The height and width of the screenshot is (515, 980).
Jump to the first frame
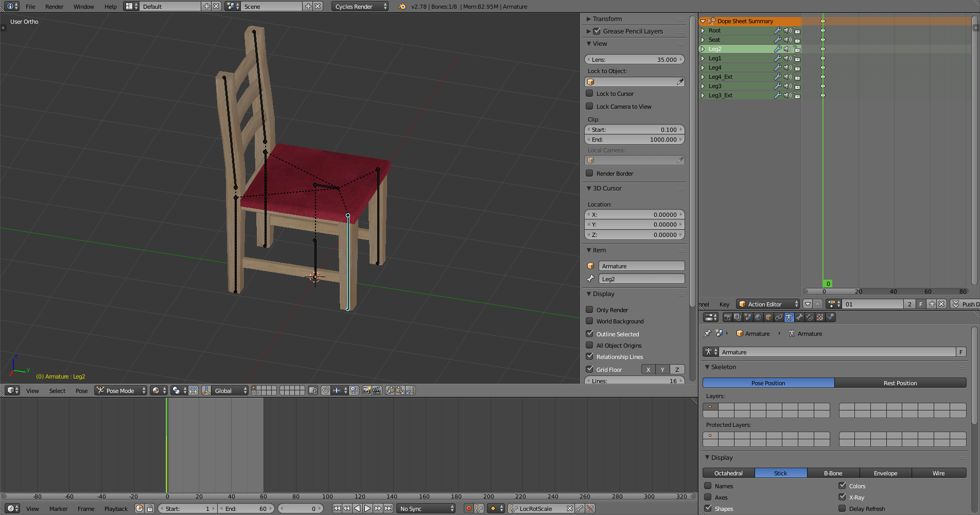pos(337,508)
